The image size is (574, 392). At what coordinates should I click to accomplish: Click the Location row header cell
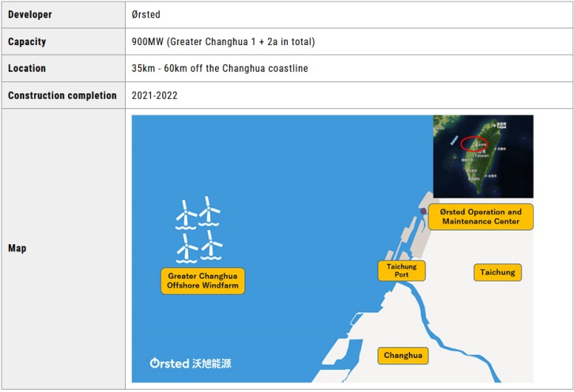pyautogui.click(x=63, y=69)
